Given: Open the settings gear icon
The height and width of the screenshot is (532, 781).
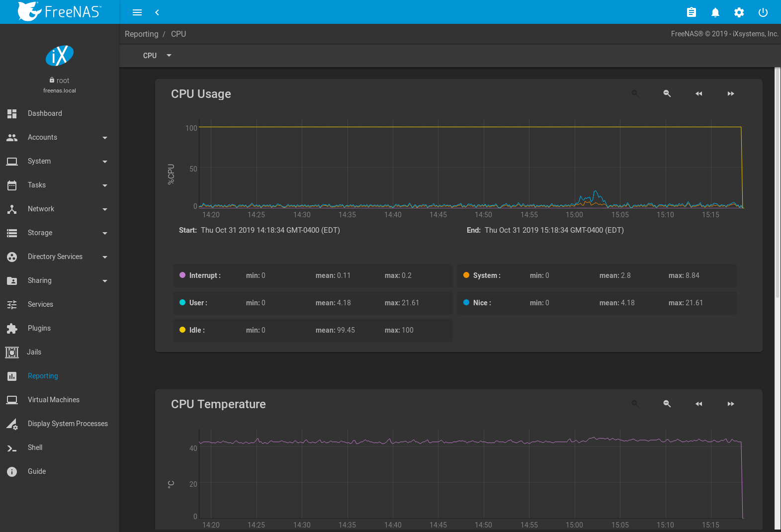Looking at the screenshot, I should click(739, 12).
